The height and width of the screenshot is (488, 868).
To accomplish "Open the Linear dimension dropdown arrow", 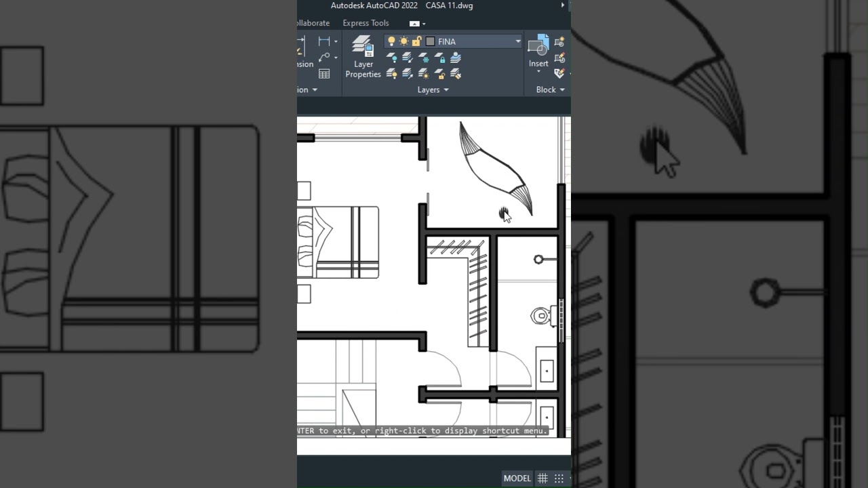I will tap(336, 41).
